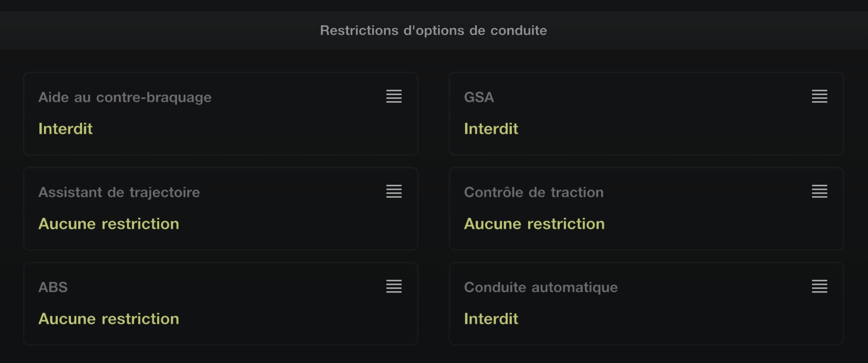Click the Assistant de trajectoire label
The height and width of the screenshot is (363, 868).
click(x=119, y=192)
